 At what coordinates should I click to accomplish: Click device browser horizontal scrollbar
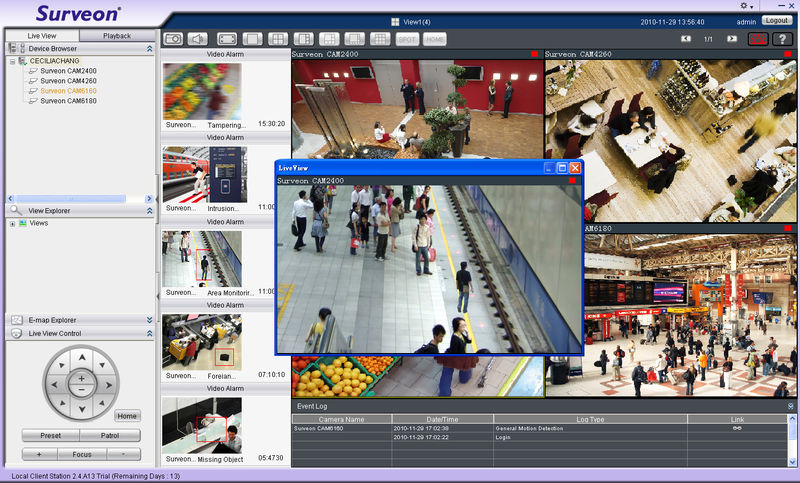tap(70, 198)
